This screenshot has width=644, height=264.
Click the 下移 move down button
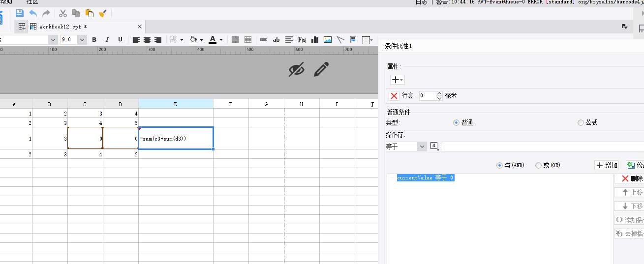tap(629, 206)
